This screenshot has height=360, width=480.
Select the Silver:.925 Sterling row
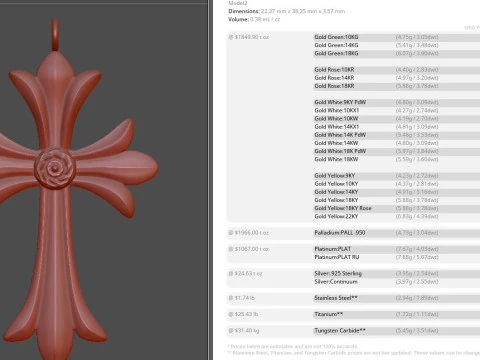(x=397, y=274)
